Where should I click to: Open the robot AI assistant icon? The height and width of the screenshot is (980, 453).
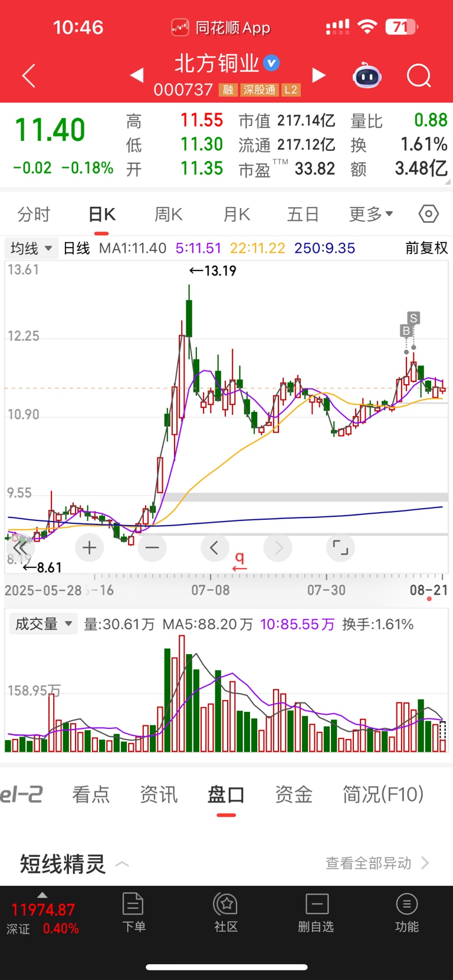point(367,75)
